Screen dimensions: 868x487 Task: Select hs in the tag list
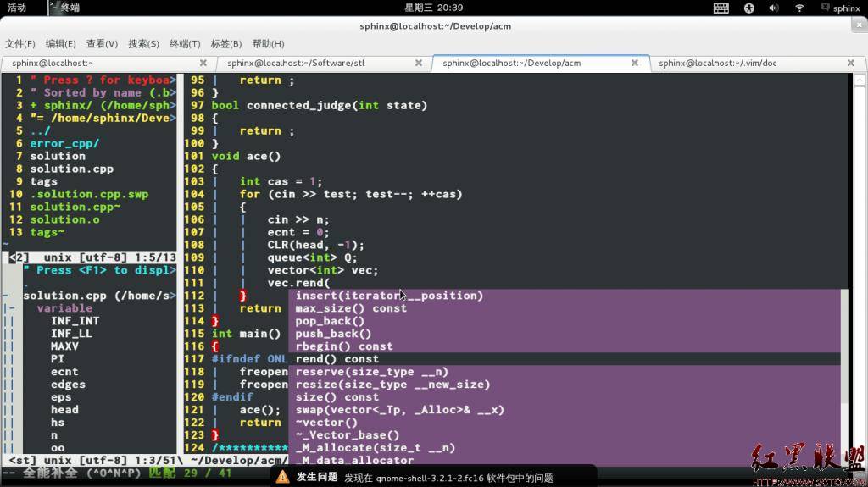tap(58, 423)
